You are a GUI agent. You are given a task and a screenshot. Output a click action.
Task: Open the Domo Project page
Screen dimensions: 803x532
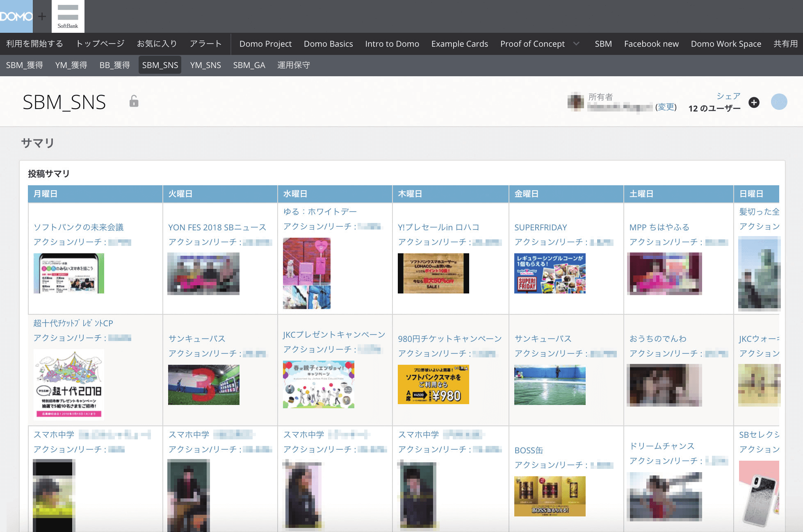[x=265, y=43]
